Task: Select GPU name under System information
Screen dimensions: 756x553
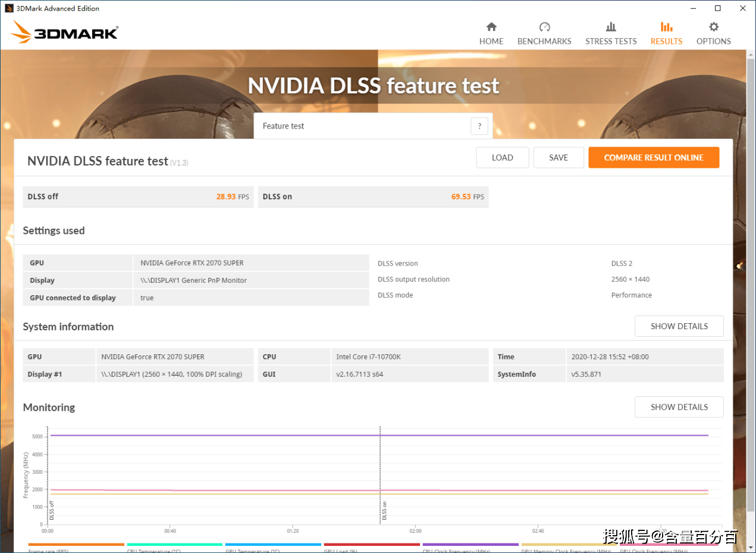Action: (x=153, y=357)
